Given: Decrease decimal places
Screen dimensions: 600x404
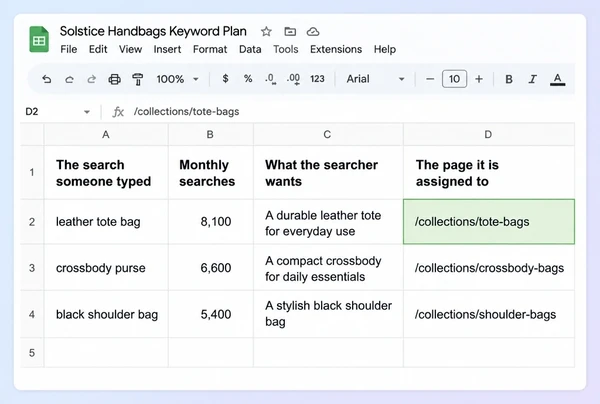Looking at the screenshot, I should click(271, 79).
